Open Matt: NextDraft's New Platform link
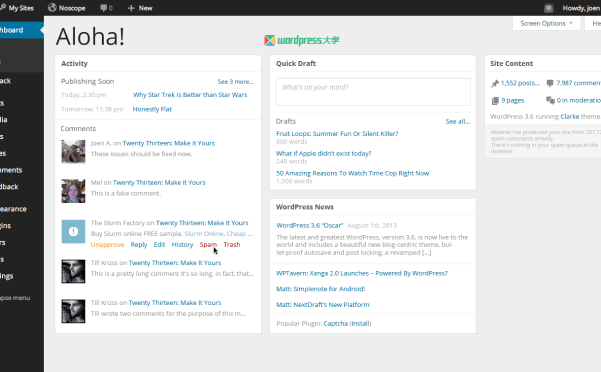The height and width of the screenshot is (372, 601). (323, 305)
